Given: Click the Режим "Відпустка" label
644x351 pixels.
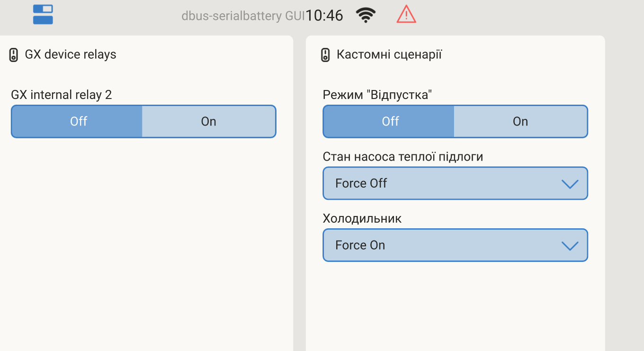Looking at the screenshot, I should 377,95.
